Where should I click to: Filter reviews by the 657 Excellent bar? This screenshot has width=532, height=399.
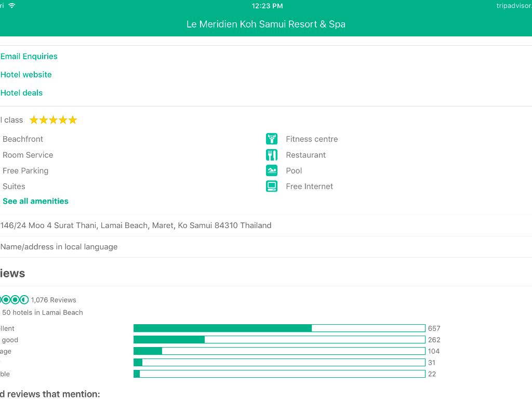[279, 328]
